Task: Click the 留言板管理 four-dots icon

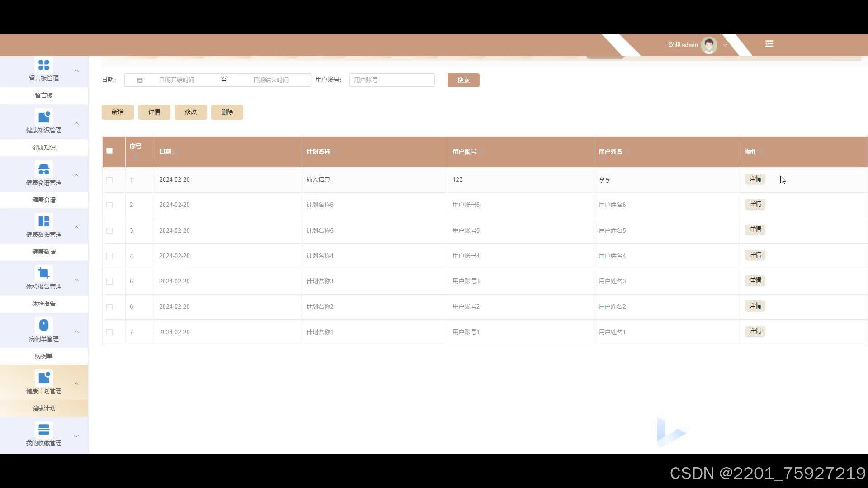Action: tap(44, 65)
